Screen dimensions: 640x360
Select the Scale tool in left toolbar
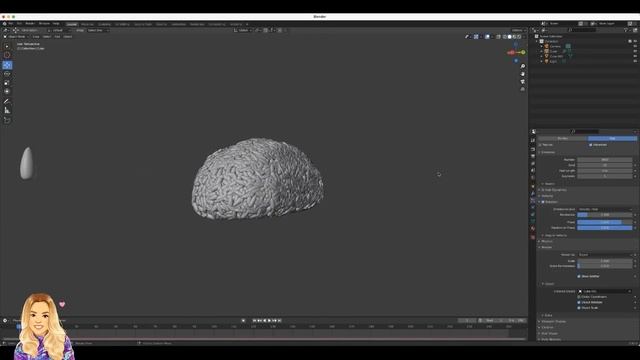(x=7, y=83)
